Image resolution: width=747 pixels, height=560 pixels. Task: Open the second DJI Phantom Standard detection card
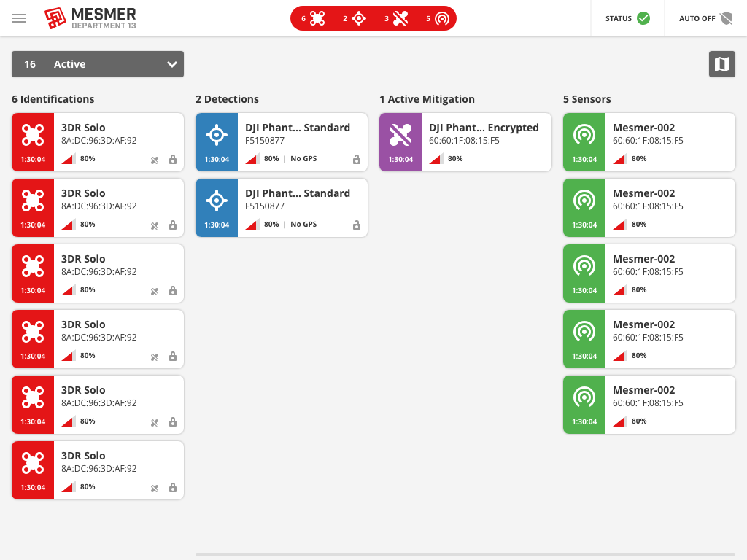[282, 208]
